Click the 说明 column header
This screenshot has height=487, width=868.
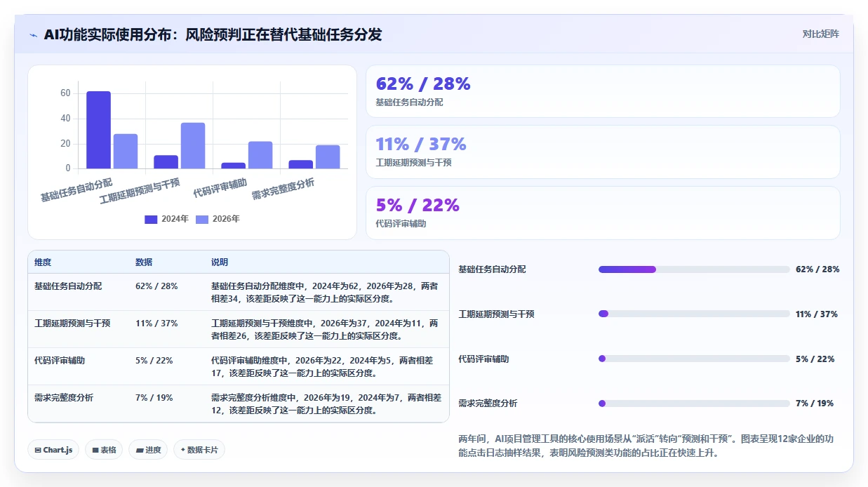[220, 262]
